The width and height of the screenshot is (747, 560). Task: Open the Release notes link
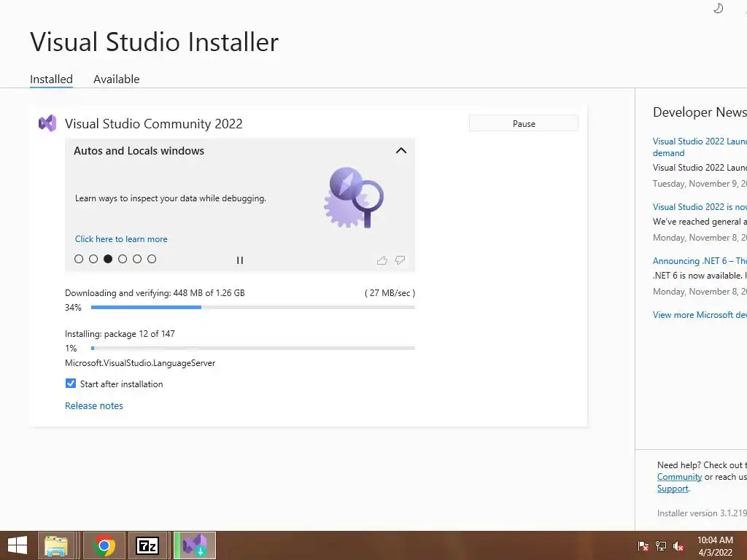point(94,405)
